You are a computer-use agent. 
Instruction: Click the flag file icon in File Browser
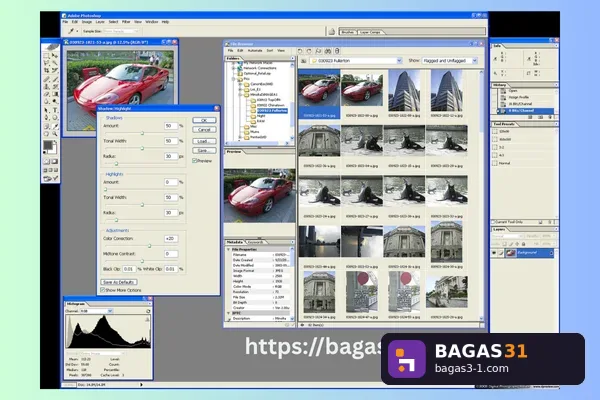[x=318, y=51]
